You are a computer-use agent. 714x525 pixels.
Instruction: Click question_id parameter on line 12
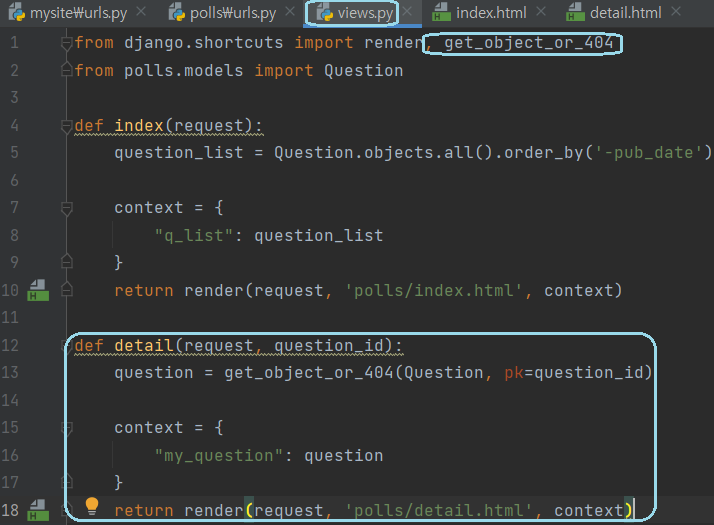330,346
